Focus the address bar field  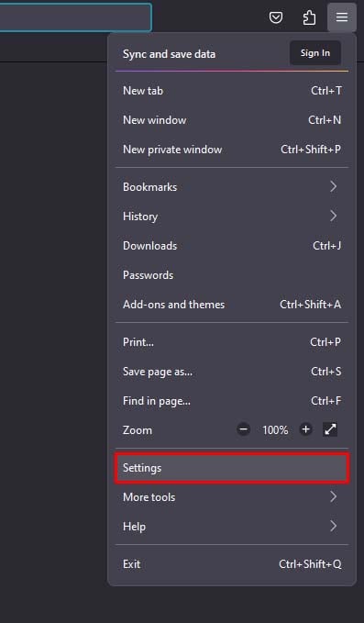tap(75, 17)
